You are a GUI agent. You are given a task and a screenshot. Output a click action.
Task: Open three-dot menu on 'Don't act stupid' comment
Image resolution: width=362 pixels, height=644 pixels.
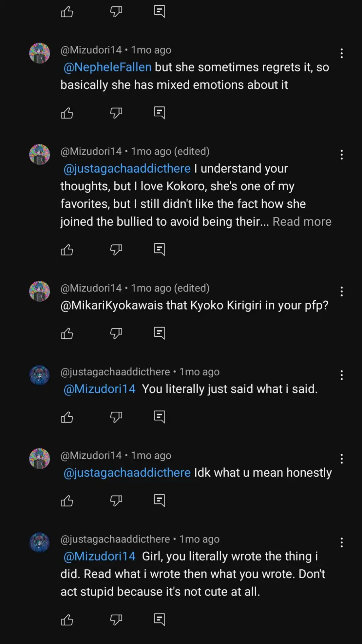[341, 543]
